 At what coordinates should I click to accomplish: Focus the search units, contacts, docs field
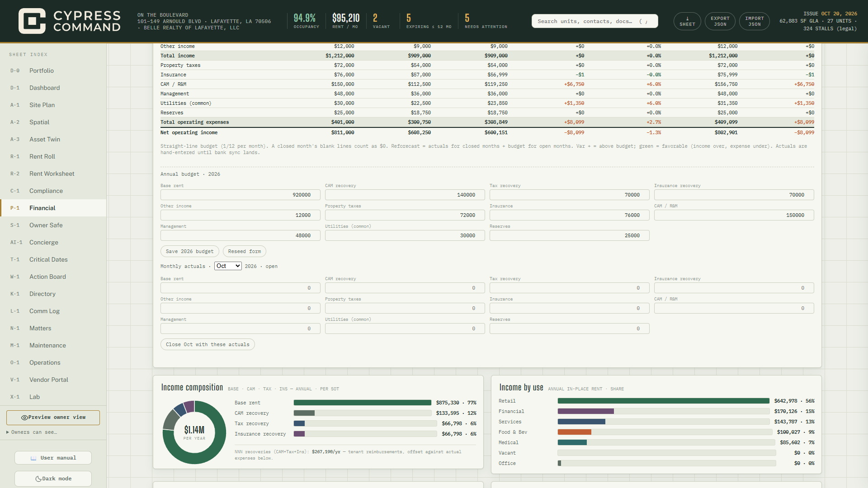pos(594,21)
